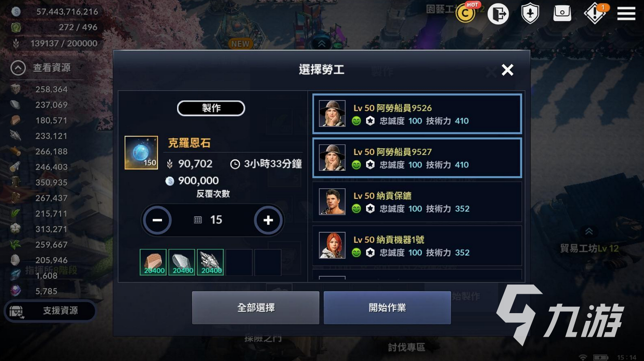Expand the 貿易工坊 building chevron
644x361 pixels.
pyautogui.click(x=589, y=232)
